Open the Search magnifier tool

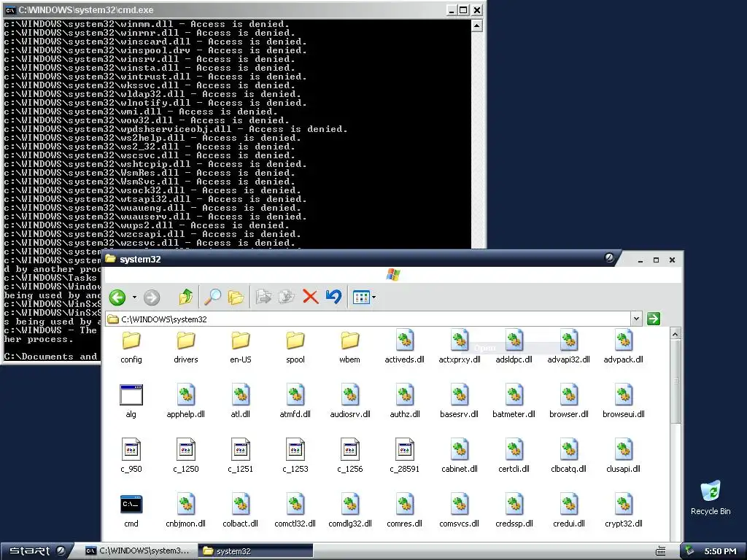pyautogui.click(x=212, y=297)
